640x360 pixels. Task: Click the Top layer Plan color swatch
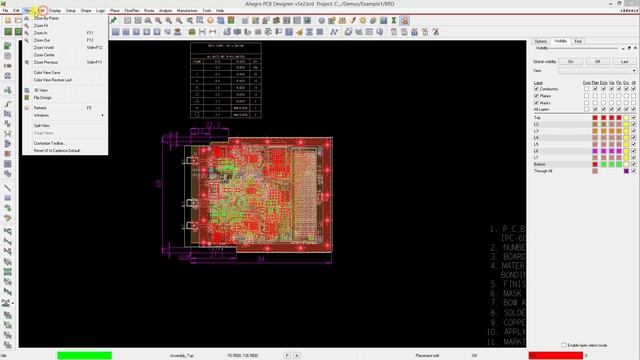[x=595, y=118]
